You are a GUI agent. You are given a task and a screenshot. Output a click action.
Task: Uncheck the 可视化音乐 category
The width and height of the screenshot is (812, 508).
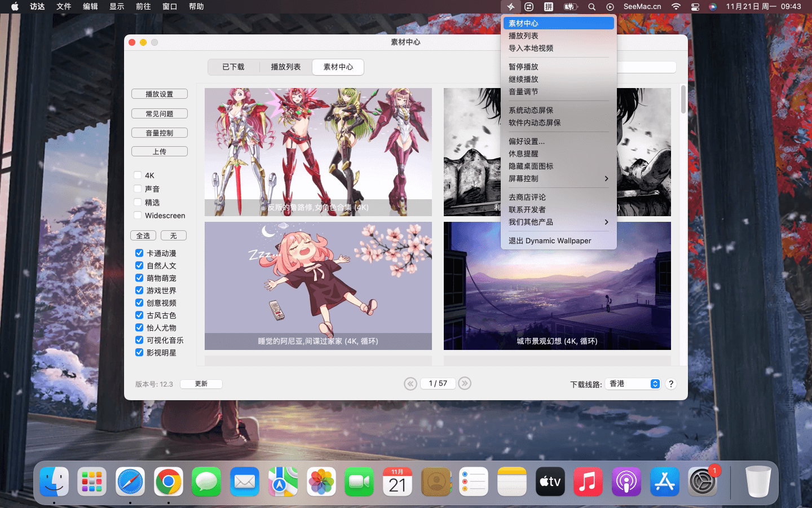[139, 340]
